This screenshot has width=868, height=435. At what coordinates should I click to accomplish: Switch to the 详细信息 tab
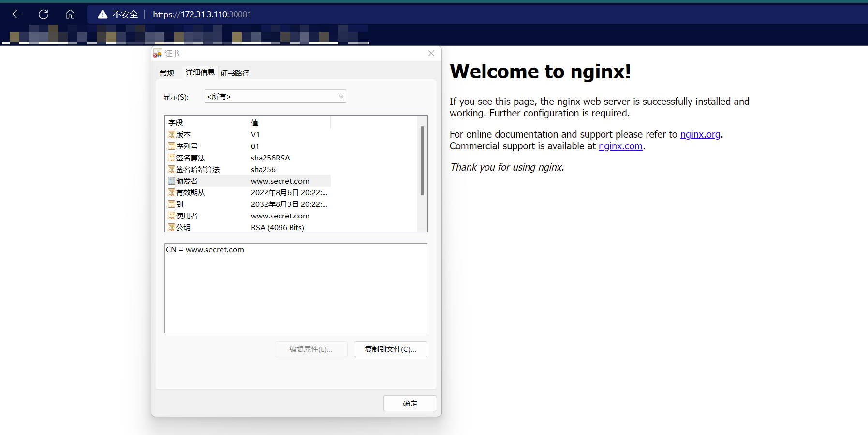point(200,72)
